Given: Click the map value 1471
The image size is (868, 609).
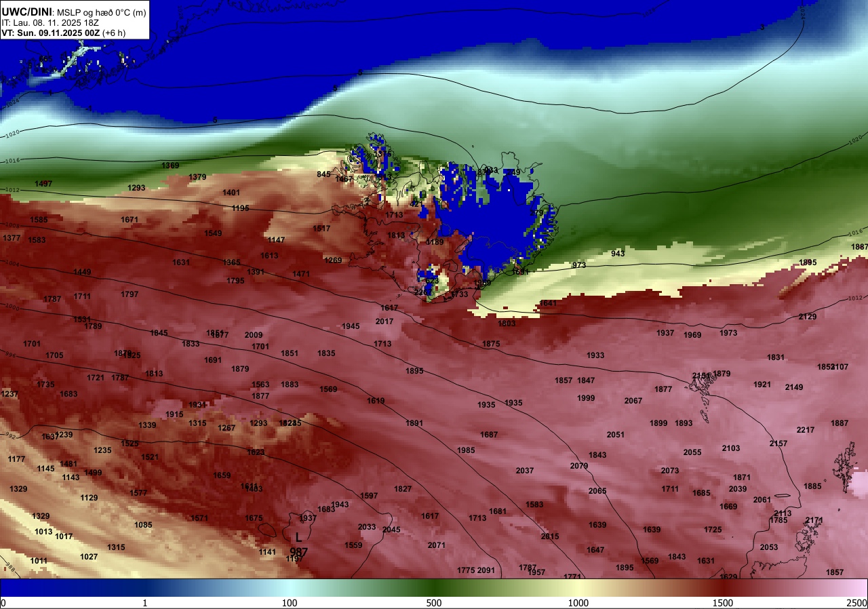Looking at the screenshot, I should [x=301, y=274].
